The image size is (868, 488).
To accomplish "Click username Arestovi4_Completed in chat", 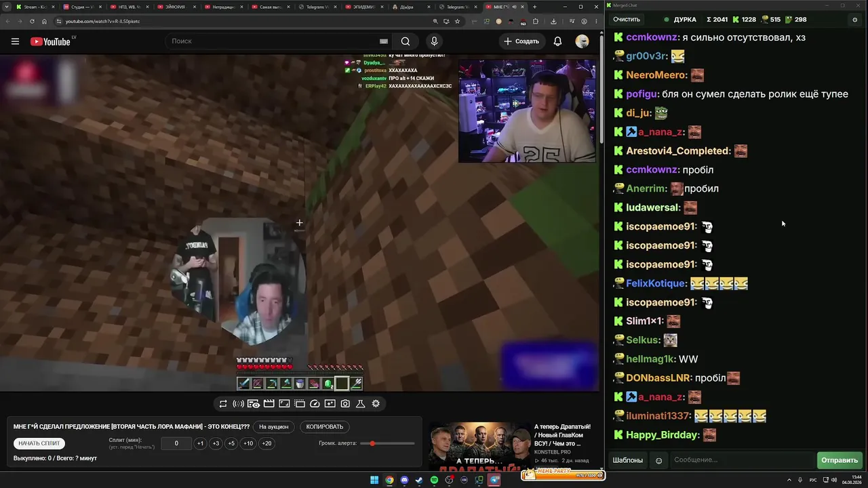I will [x=678, y=151].
